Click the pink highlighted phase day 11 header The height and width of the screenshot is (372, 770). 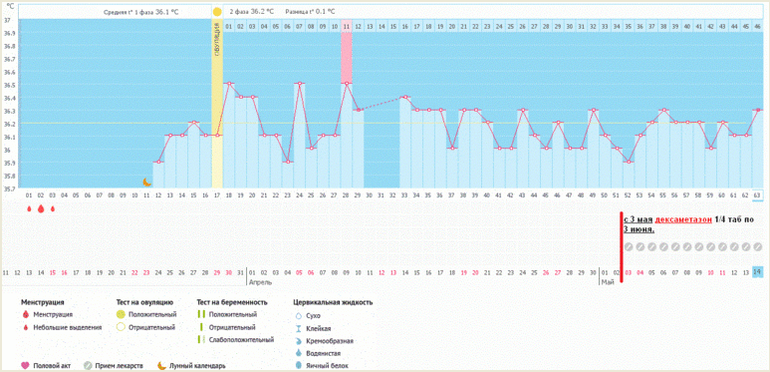point(347,26)
